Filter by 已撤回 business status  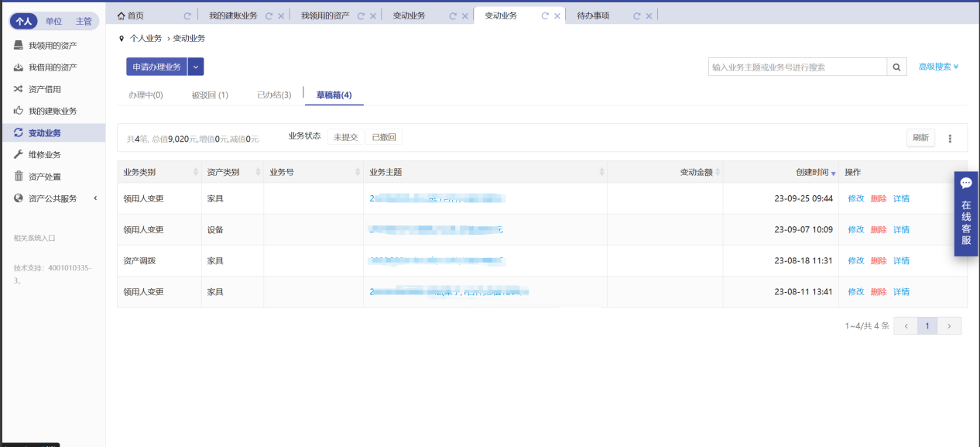(383, 137)
